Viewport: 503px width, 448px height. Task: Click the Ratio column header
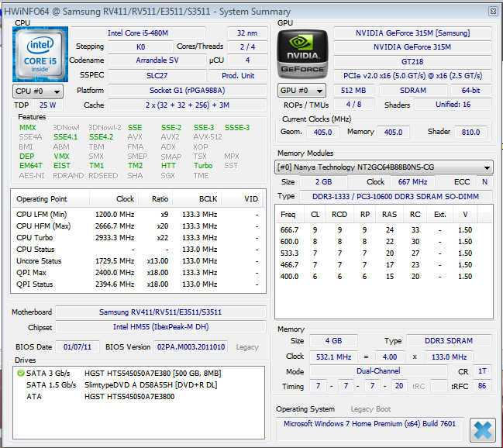point(156,199)
